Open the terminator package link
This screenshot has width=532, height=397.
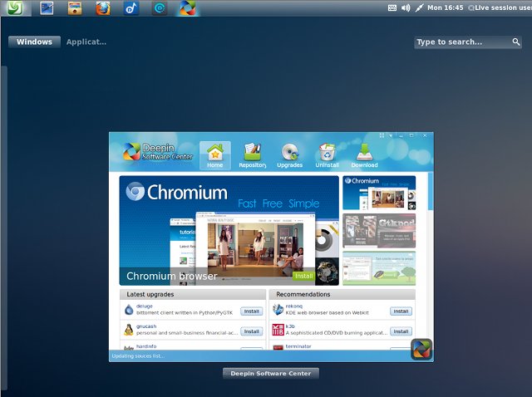tap(298, 346)
